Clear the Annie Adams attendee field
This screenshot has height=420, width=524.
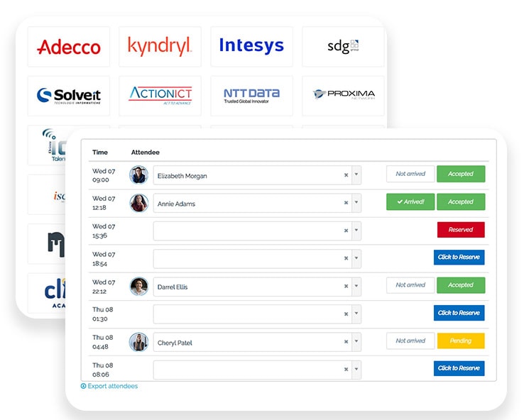coord(346,203)
